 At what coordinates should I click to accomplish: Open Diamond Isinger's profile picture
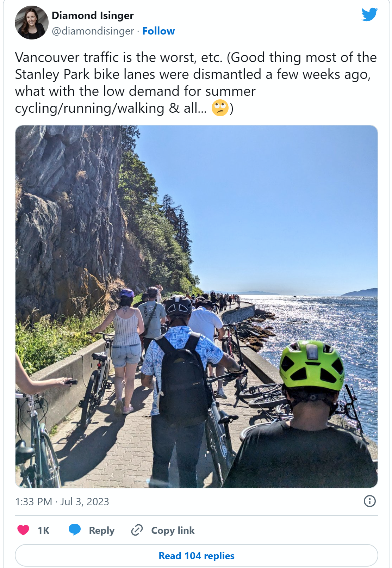pos(32,23)
